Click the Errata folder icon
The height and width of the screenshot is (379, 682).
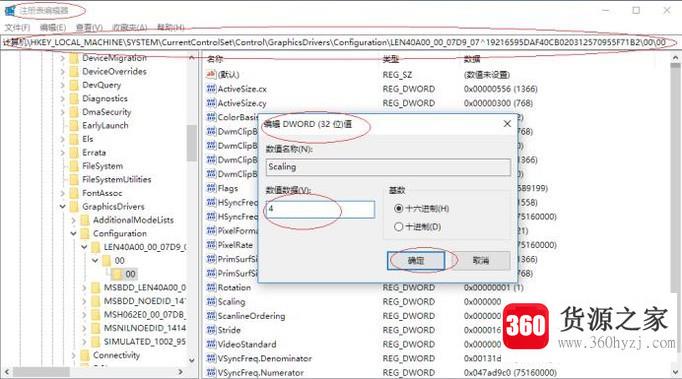point(74,152)
